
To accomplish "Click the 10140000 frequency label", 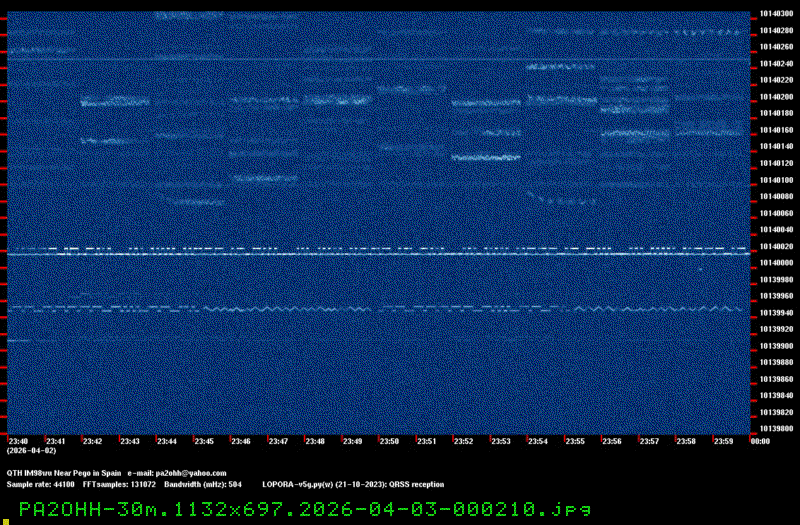I will [777, 263].
